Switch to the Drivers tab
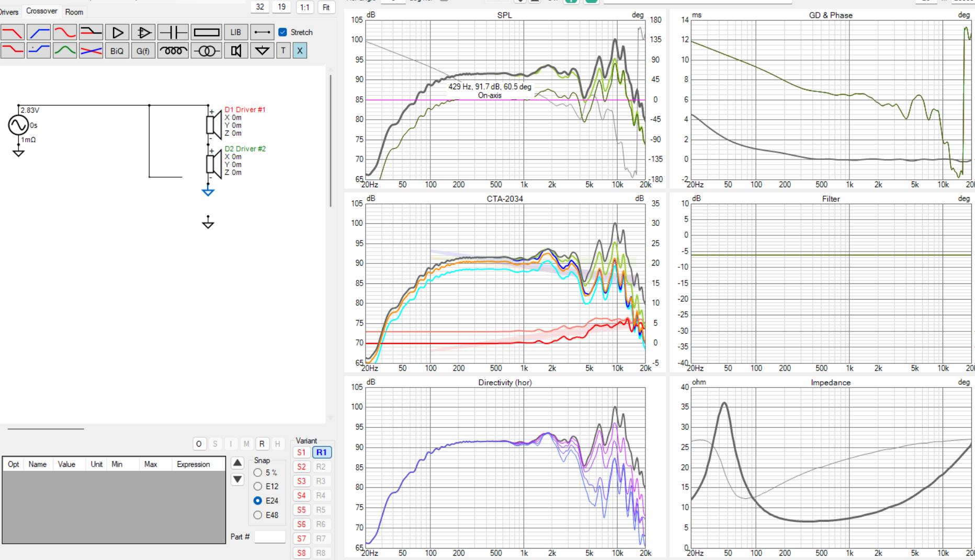975x560 pixels. coord(9,12)
